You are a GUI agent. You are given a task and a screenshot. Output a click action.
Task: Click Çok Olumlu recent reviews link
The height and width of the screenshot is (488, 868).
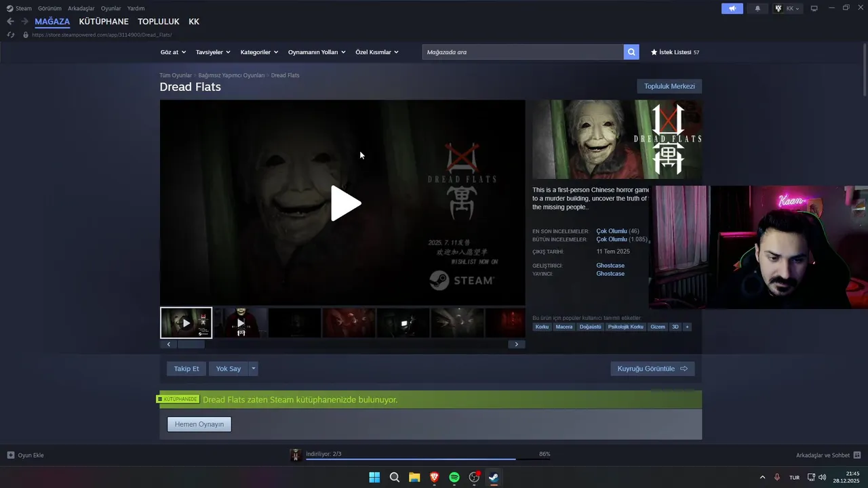[612, 231]
